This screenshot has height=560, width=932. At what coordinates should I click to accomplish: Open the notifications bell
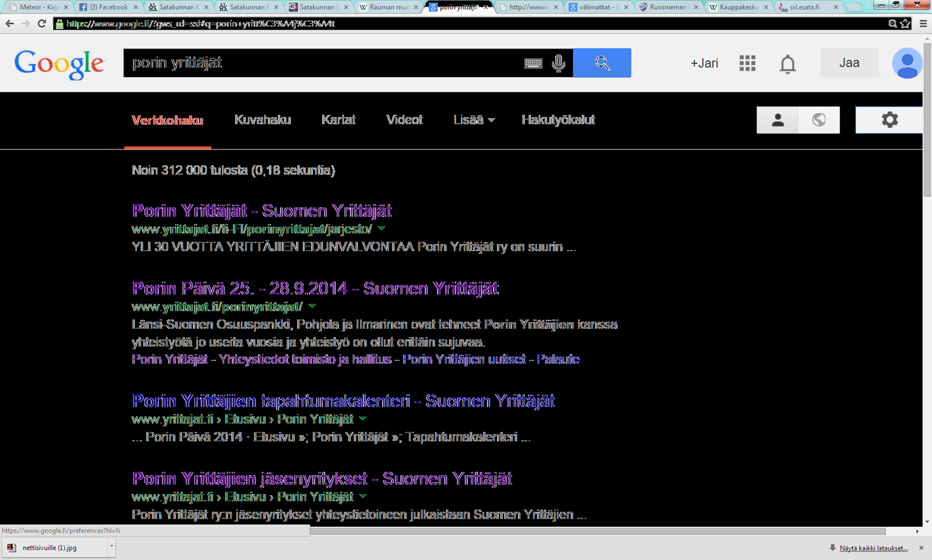[788, 64]
